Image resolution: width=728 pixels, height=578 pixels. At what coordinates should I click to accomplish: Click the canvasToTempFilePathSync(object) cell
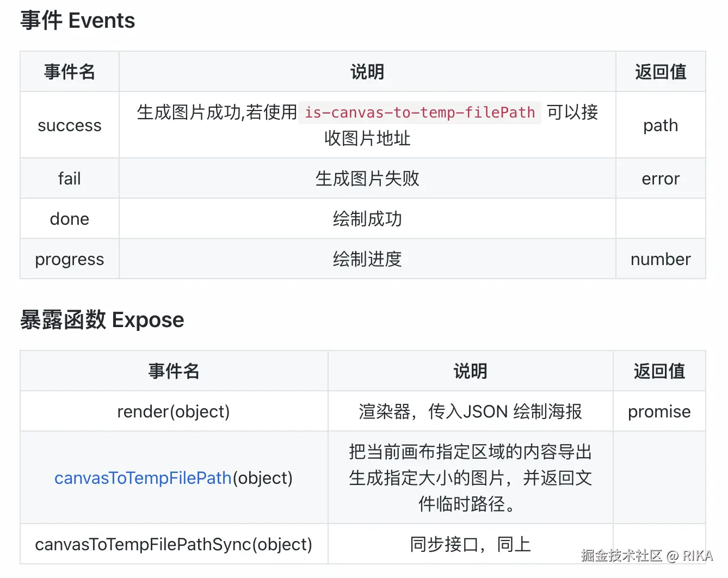[174, 544]
